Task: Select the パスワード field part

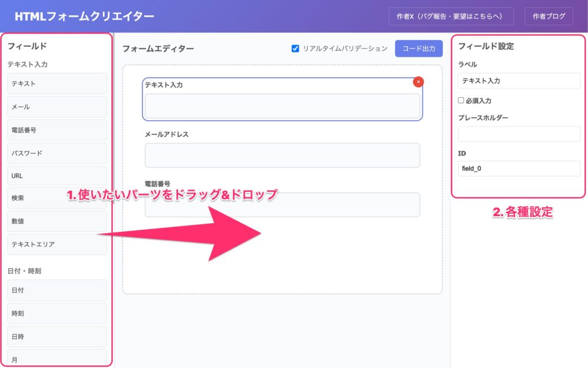Action: 57,153
